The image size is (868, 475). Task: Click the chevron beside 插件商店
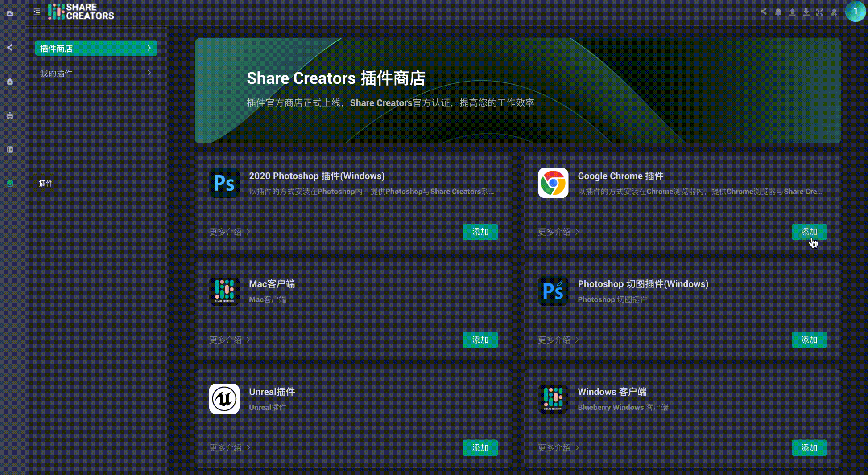(149, 48)
